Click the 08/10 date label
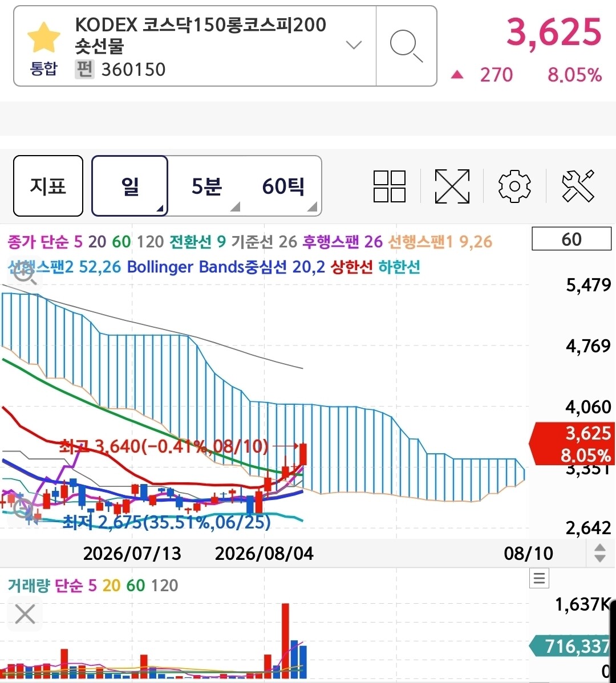Screen dimensions: 616x683 point(528,554)
